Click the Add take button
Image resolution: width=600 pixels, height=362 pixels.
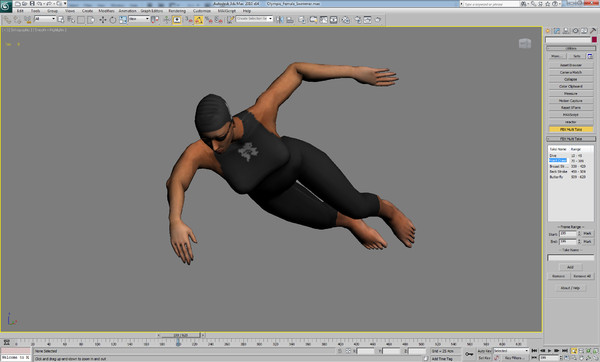click(570, 267)
